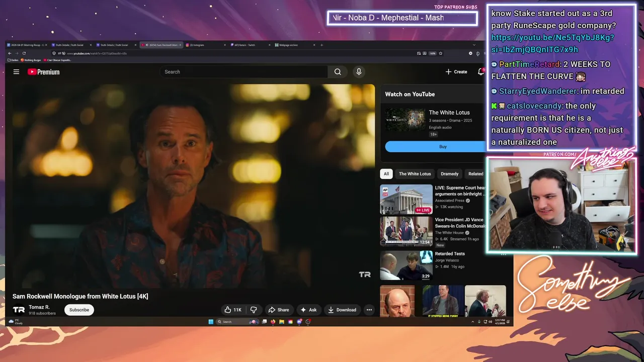Switch to Webpage archive browser tab
The image size is (644, 362).
(294, 45)
